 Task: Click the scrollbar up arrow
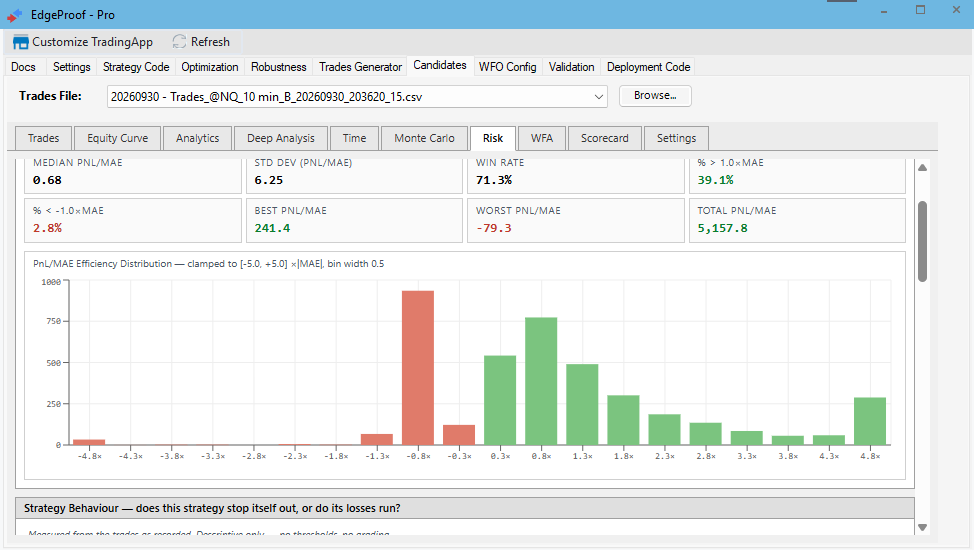[922, 168]
